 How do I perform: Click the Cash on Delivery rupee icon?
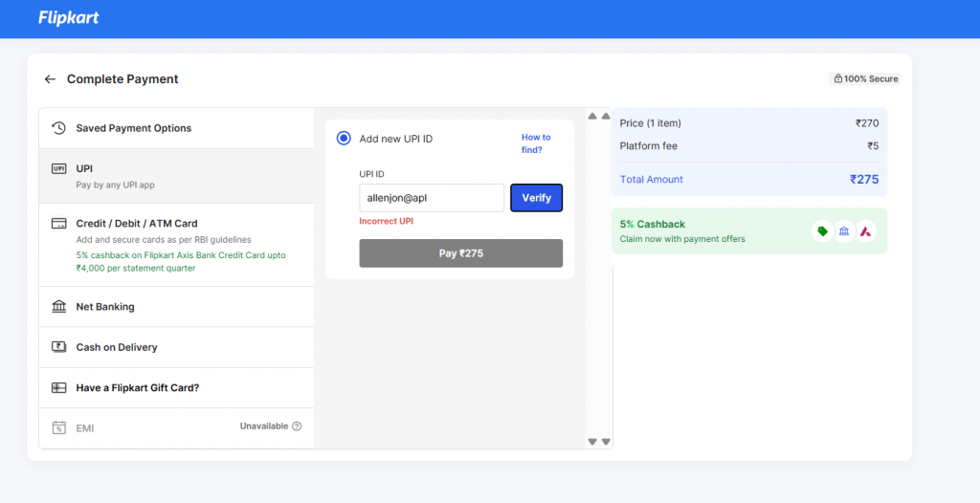(58, 347)
